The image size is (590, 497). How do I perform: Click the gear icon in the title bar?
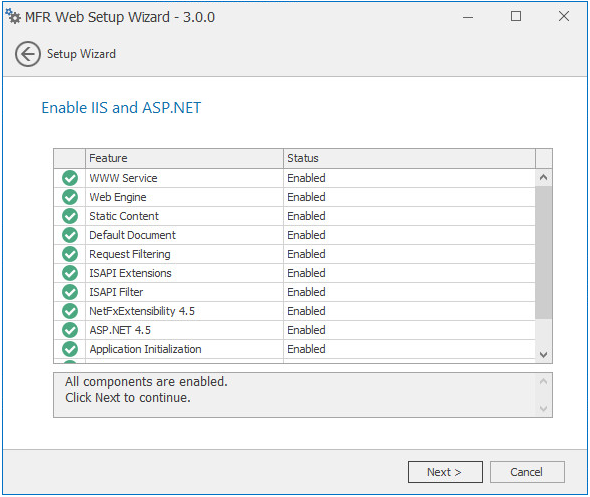coord(13,17)
